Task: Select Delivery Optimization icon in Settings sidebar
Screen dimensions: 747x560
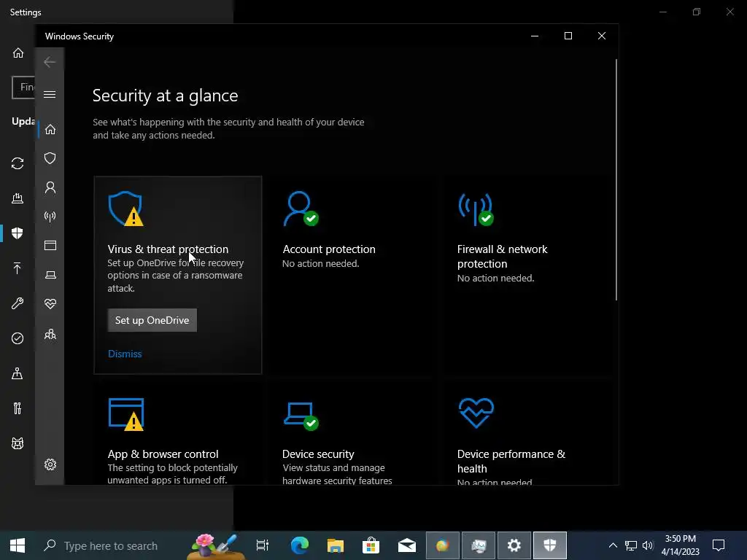Action: (18, 198)
